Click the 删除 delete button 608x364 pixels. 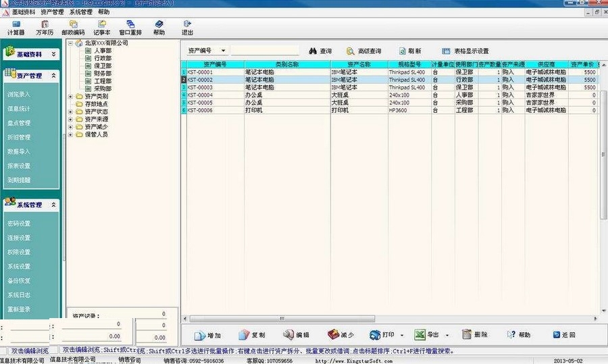[x=475, y=335]
